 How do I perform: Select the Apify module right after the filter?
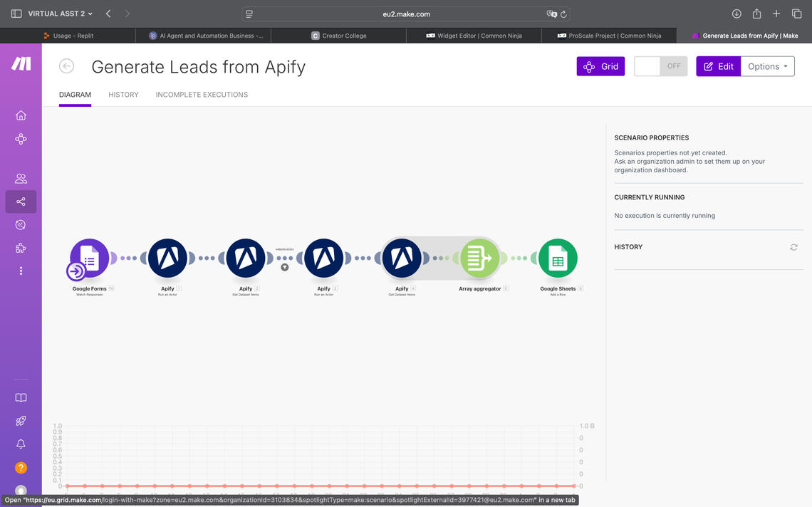(x=323, y=258)
